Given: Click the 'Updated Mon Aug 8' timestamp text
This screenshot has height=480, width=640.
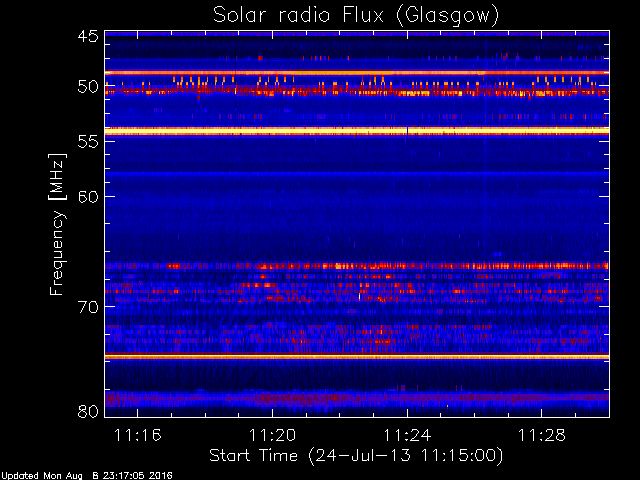Looking at the screenshot, I should click(87, 476).
